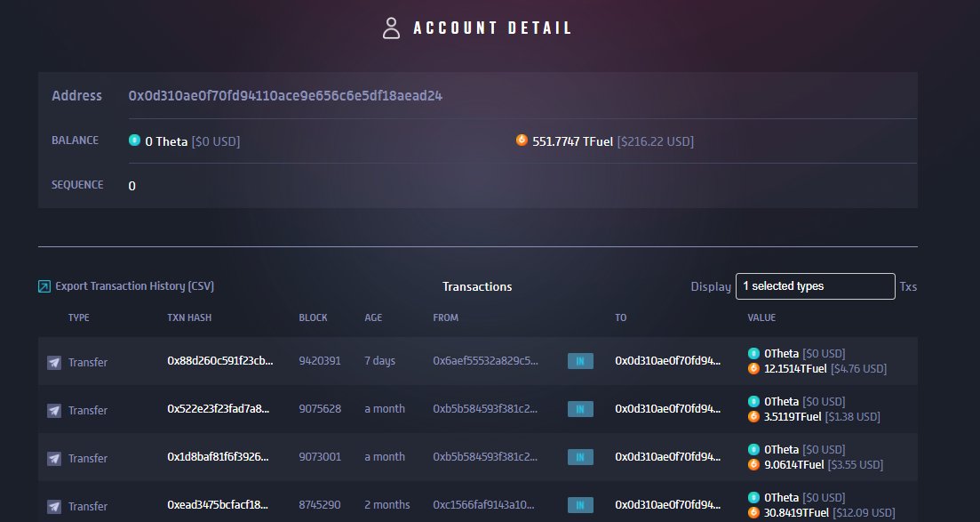Click the orange TFuel icon in Balance
Viewport: 980px width, 522px height.
coord(522,141)
